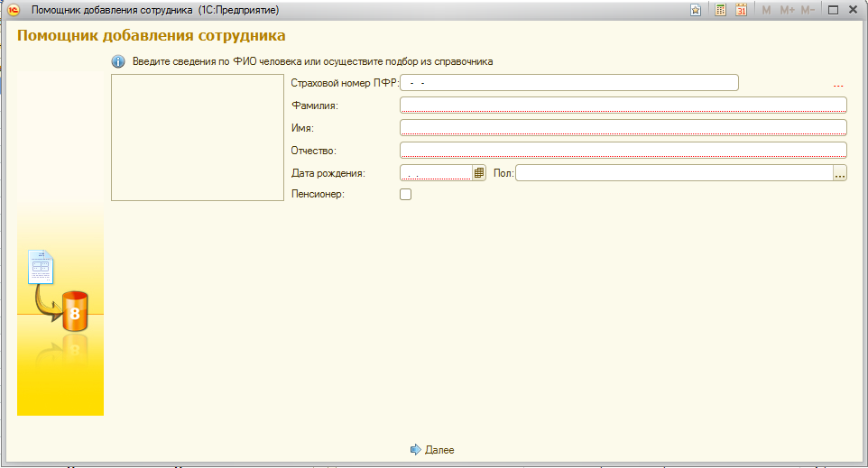Enable the Пенсионер checkbox
The height and width of the screenshot is (468, 868).
click(405, 194)
